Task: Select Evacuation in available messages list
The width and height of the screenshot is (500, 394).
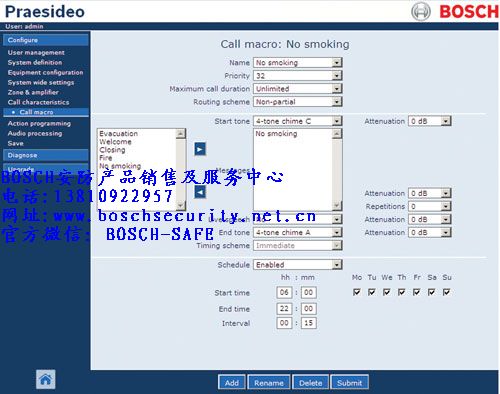Action: [x=119, y=133]
